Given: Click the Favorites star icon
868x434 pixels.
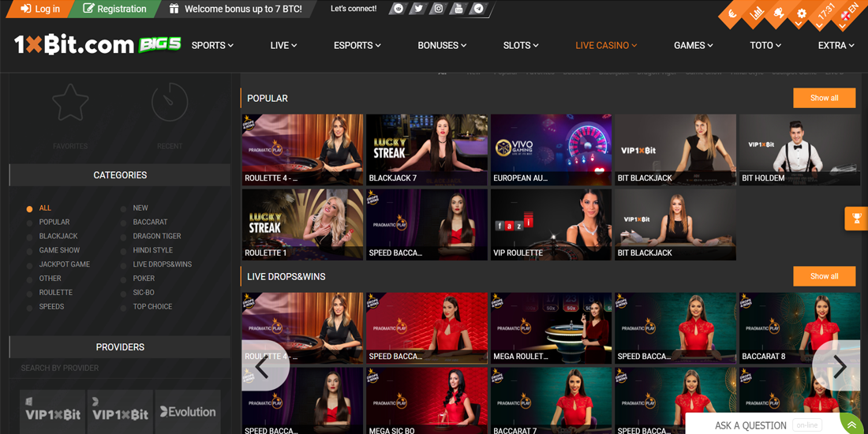Looking at the screenshot, I should [70, 103].
